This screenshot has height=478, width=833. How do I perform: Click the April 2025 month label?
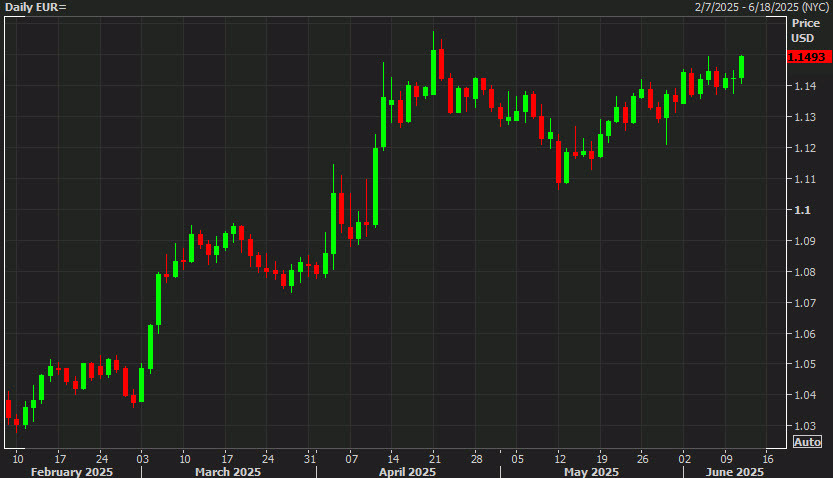pos(407,472)
